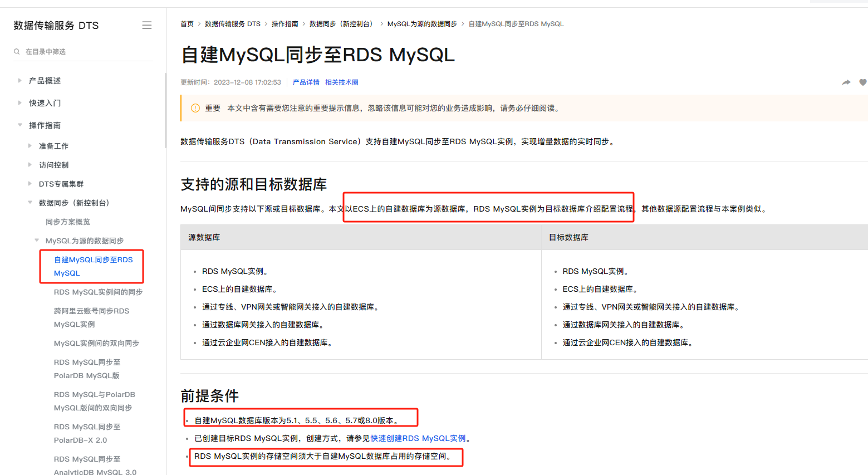Share the article using the share arrow icon
This screenshot has height=475, width=868.
[x=846, y=82]
